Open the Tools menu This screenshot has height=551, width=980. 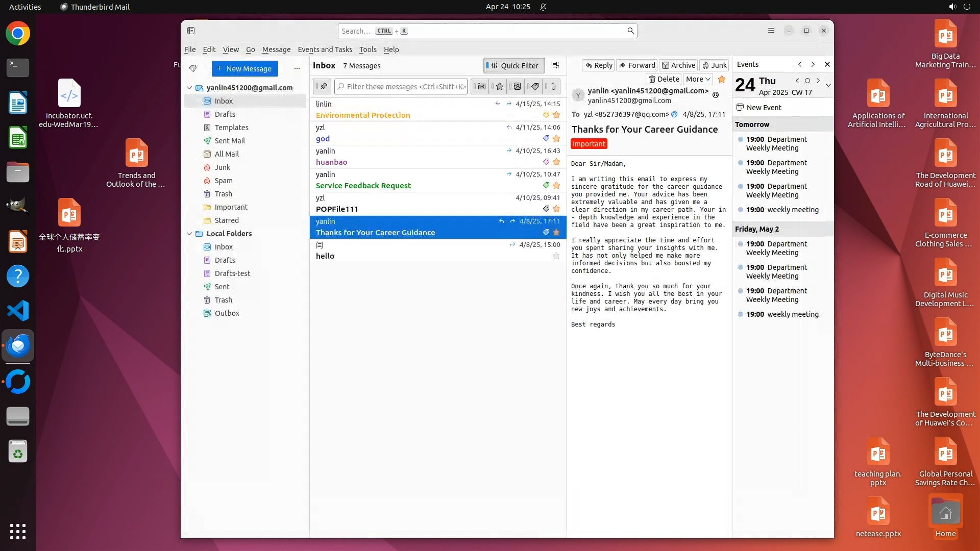click(x=367, y=49)
